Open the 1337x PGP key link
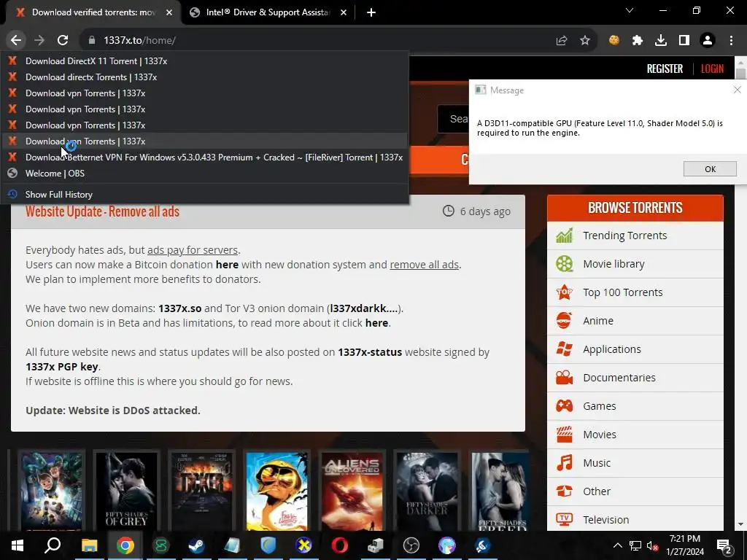The image size is (747, 560). click(61, 367)
